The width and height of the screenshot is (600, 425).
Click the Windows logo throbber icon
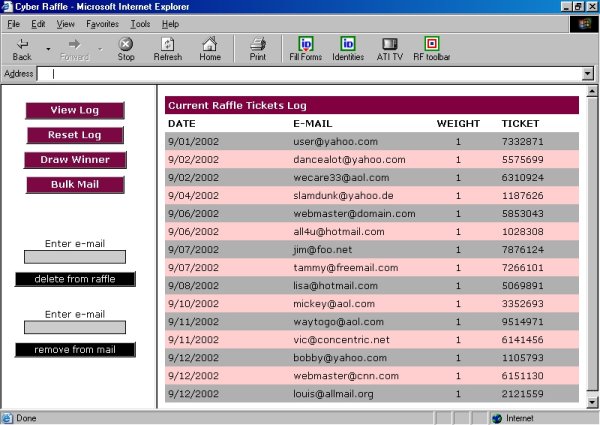[584, 24]
